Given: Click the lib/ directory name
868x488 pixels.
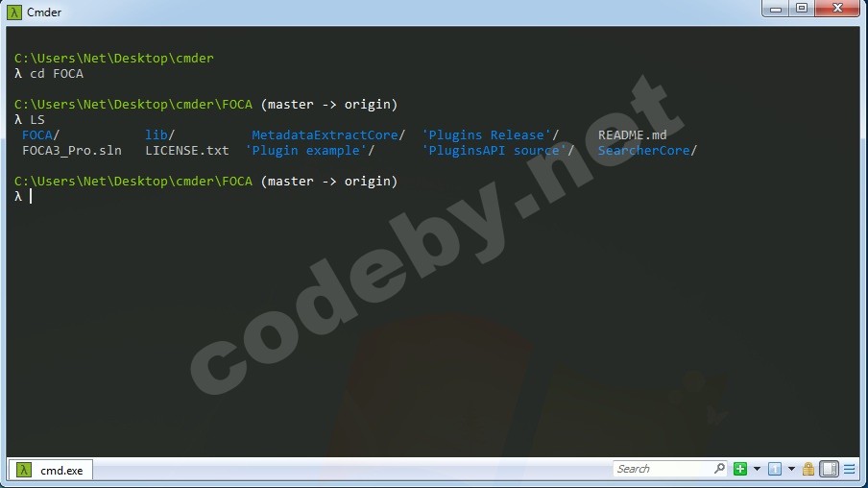Looking at the screenshot, I should pyautogui.click(x=159, y=135).
